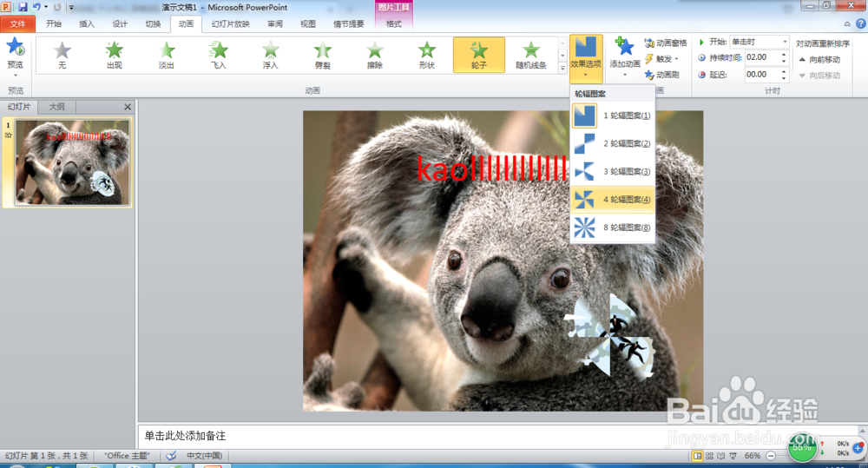Switch to the Outline (大纲) pane tab
The image size is (868, 468).
56,107
